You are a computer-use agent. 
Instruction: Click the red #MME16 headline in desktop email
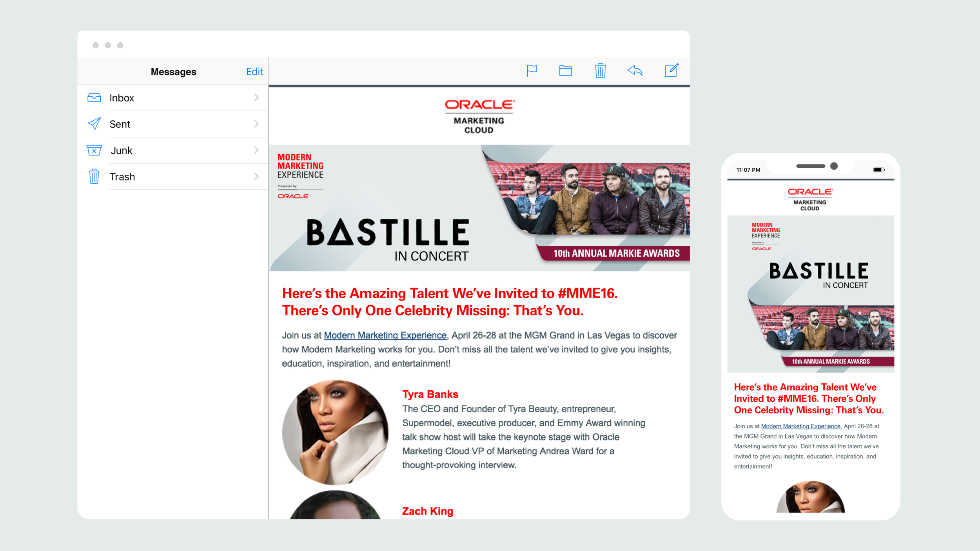click(x=450, y=302)
